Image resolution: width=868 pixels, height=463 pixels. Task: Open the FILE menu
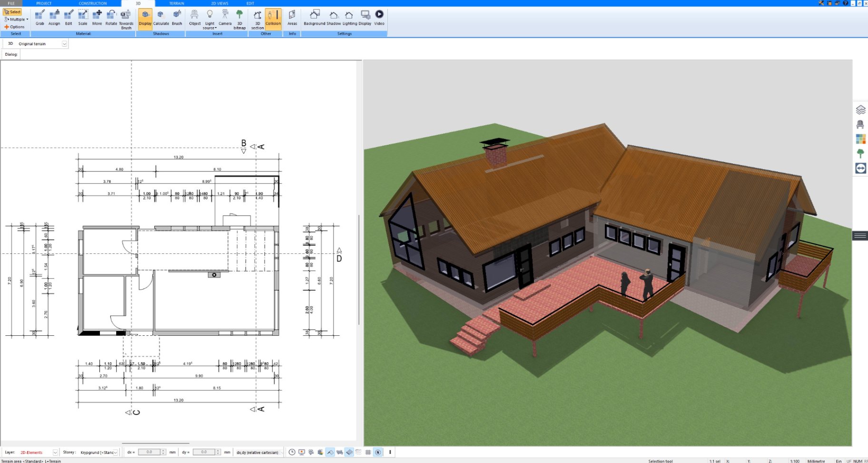click(11, 3)
